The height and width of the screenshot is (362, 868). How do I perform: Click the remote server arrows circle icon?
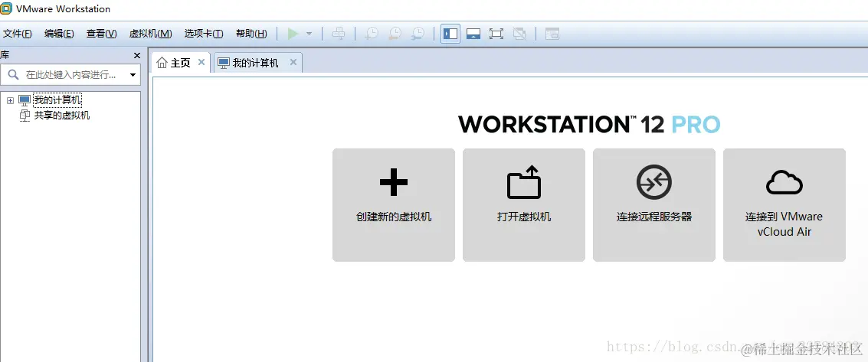[x=654, y=182]
